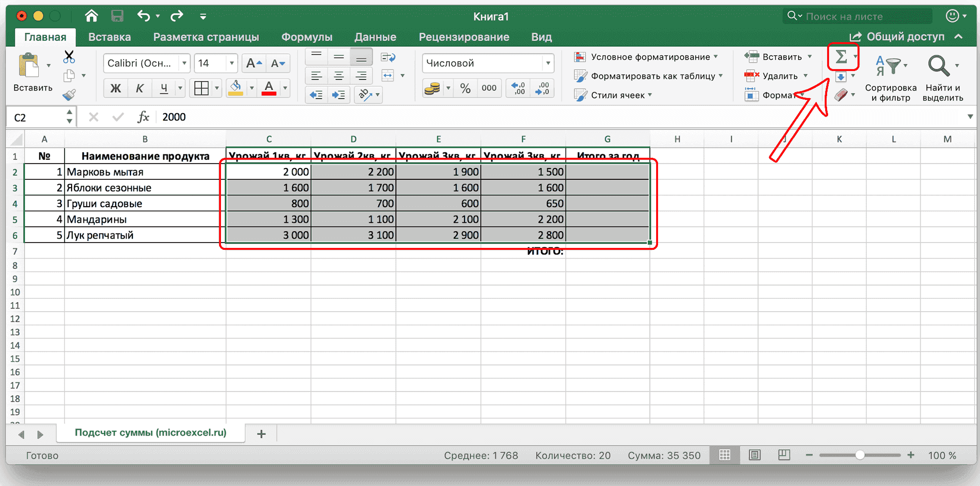Adjust the zoom slider in status bar
The height and width of the screenshot is (486, 980).
coord(860,455)
